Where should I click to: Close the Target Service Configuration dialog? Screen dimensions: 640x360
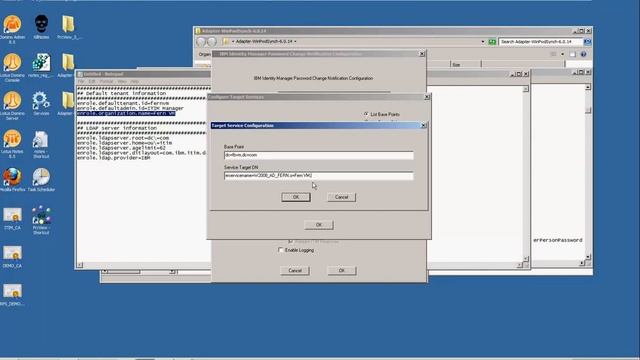tap(423, 126)
